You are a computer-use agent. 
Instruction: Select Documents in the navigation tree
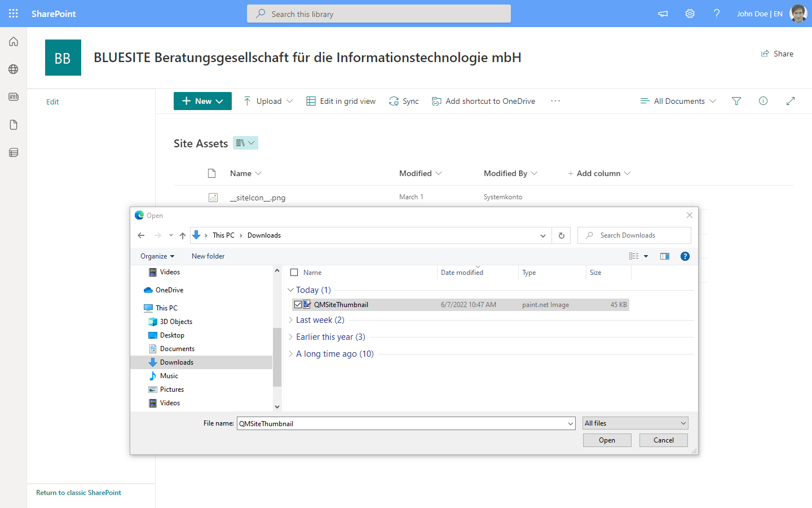(171, 349)
